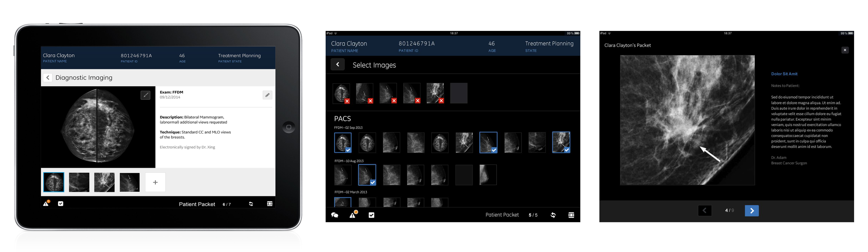Check fifth image in FFDM 02 Sep 2013
This screenshot has width=868, height=252.
[x=440, y=143]
